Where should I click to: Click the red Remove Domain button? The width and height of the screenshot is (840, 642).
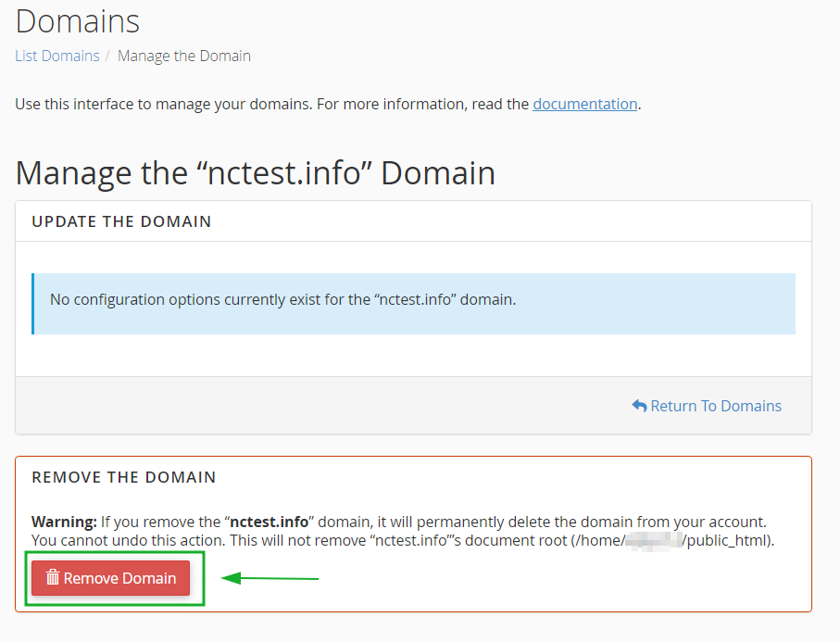[x=110, y=578]
